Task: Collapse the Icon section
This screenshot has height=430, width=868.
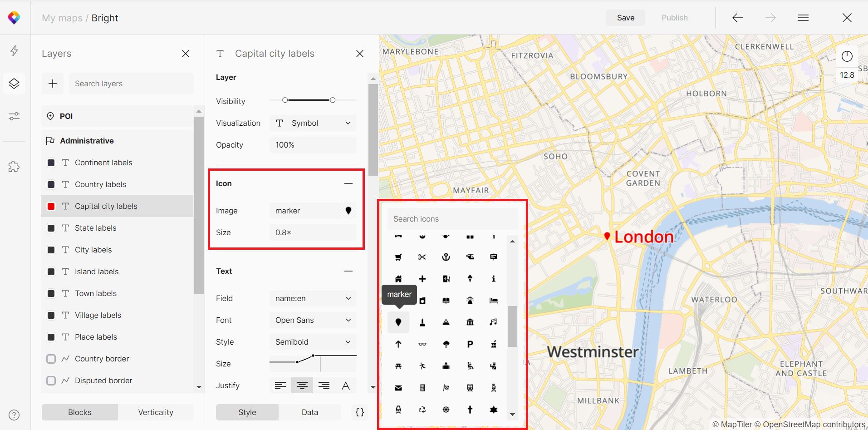Action: tap(348, 183)
